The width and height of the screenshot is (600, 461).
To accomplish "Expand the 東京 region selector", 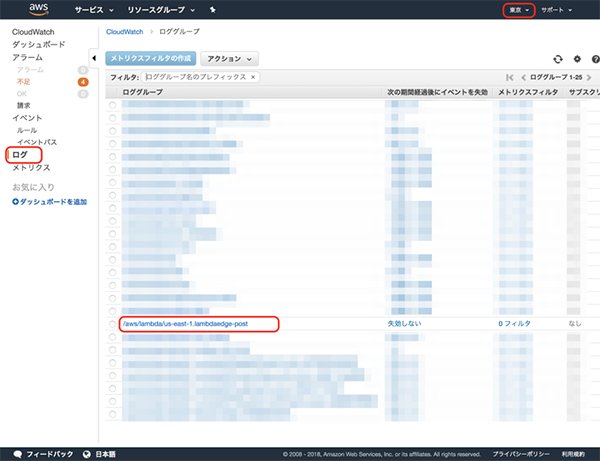I will coord(518,10).
